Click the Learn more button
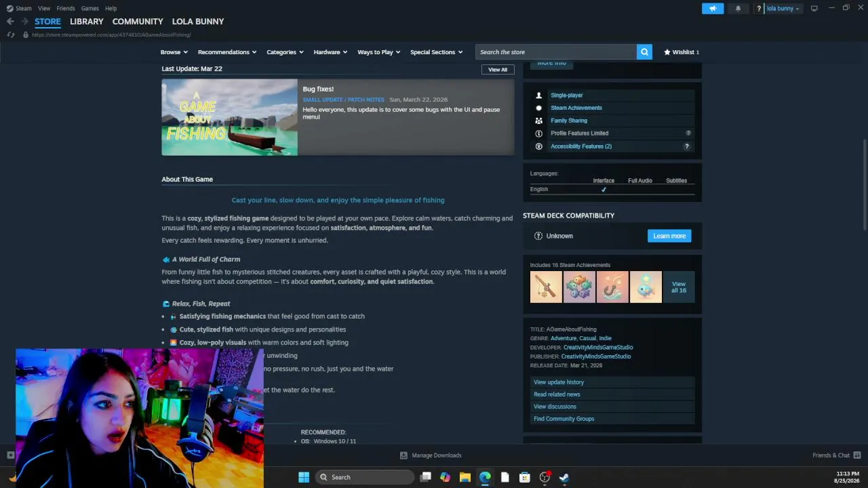 669,236
